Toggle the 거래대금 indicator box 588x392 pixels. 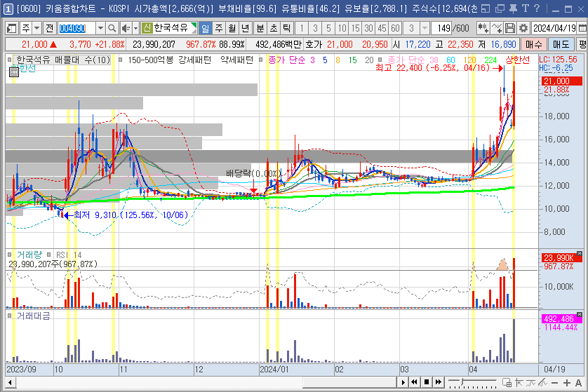coord(9,316)
